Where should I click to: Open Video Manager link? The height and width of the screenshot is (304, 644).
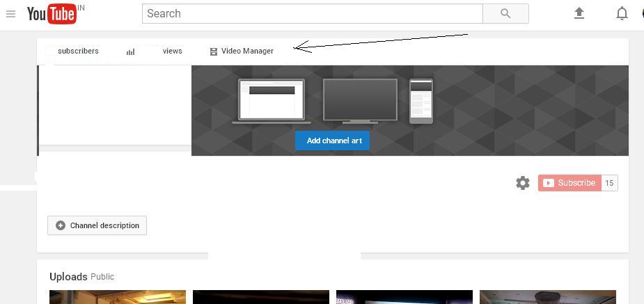tap(247, 51)
